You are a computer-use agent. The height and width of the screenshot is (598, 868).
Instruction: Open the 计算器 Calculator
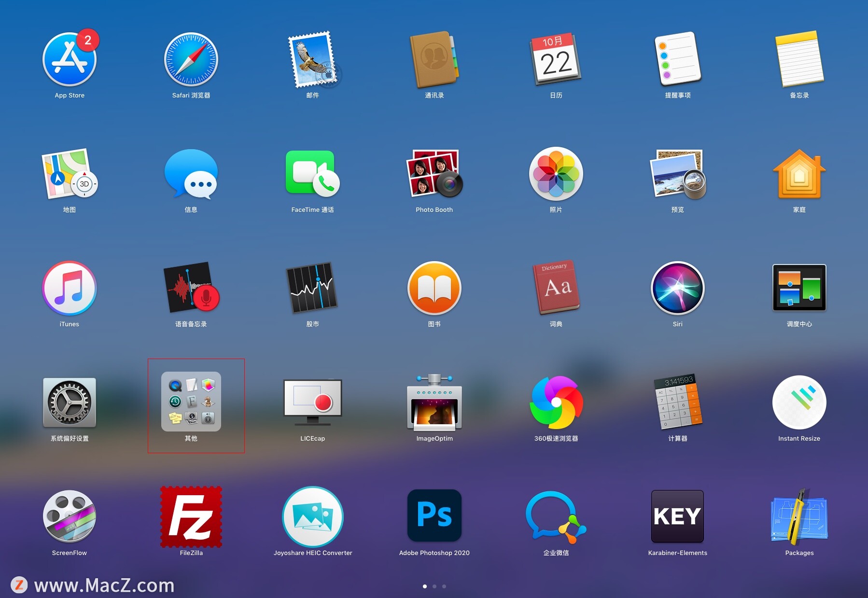tap(678, 403)
